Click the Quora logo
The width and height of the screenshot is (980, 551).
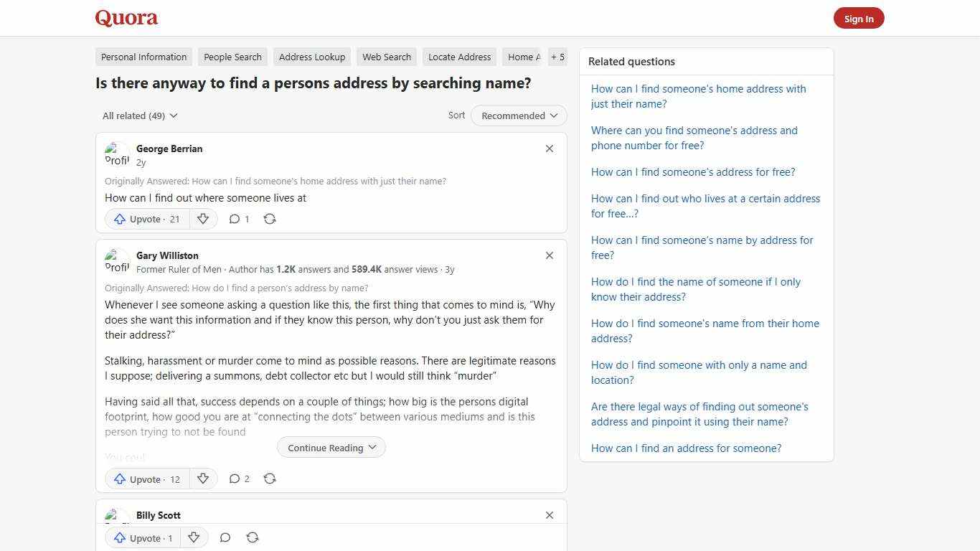click(126, 17)
